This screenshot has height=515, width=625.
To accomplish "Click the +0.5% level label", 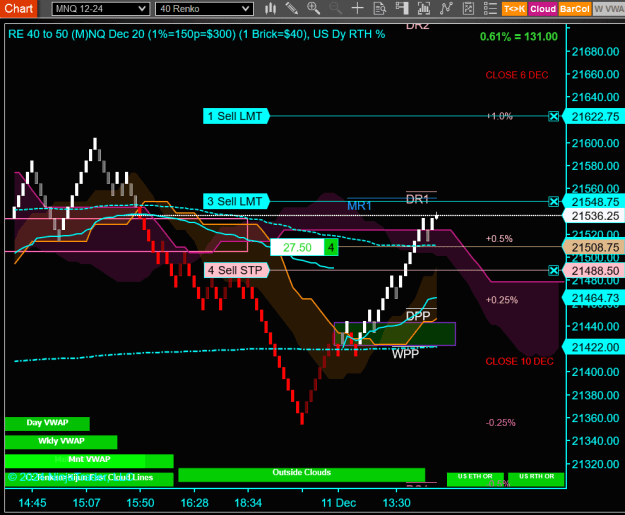I will point(499,239).
